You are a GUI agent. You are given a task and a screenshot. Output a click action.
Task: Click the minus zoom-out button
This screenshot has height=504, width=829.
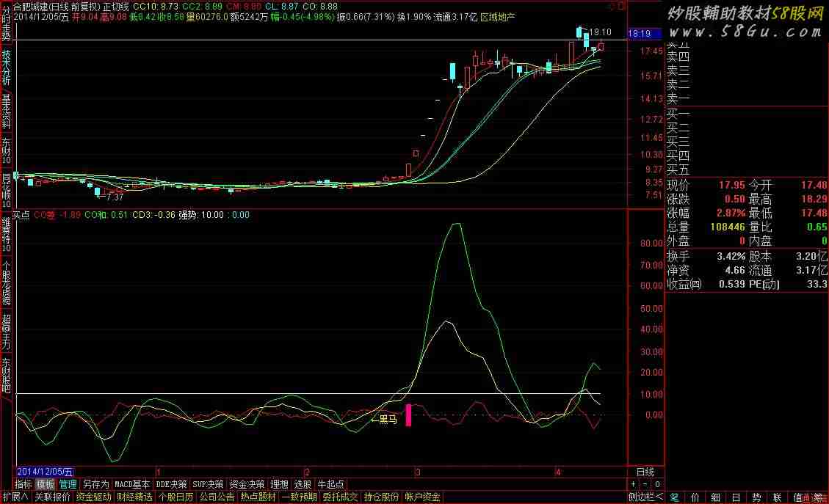tap(645, 484)
